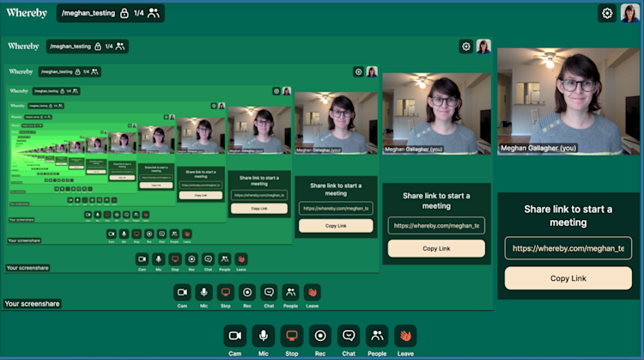Toggle the Cam button in the main bottom toolbar
644x360 pixels.
pos(235,336)
